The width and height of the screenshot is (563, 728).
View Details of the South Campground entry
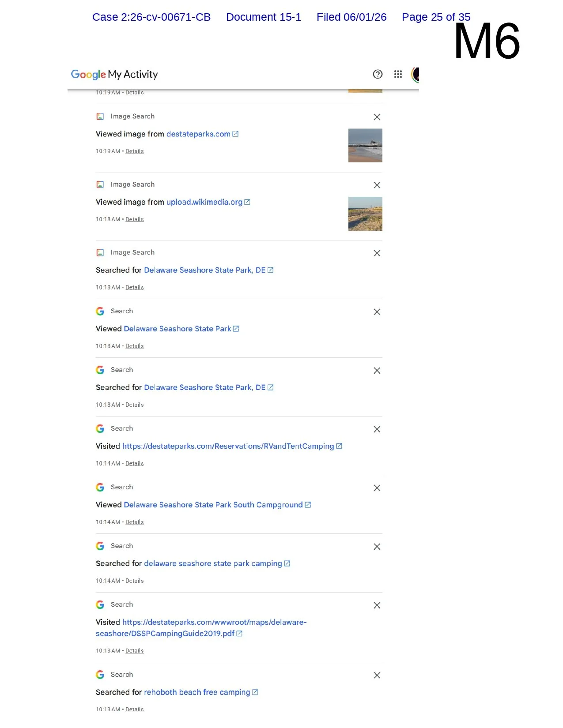pos(135,522)
